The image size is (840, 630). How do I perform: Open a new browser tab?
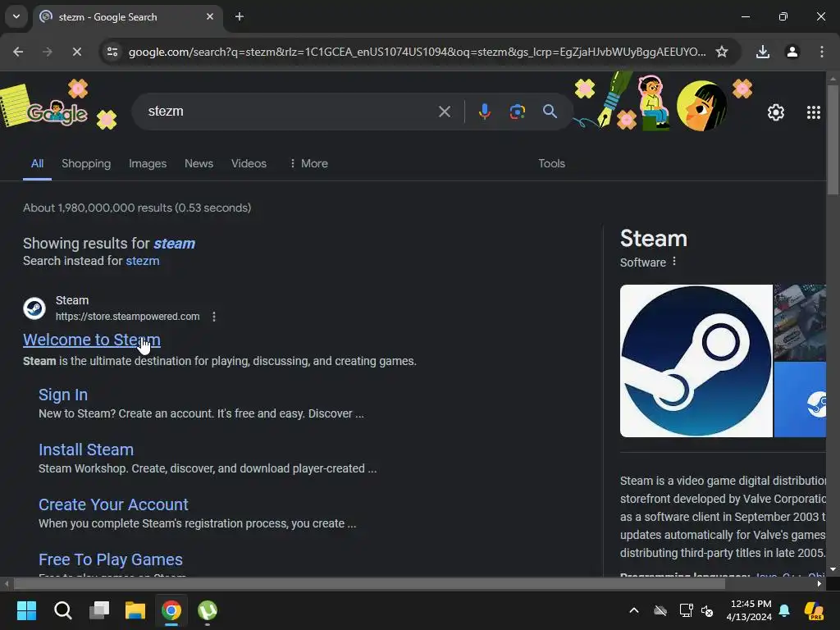(x=240, y=16)
